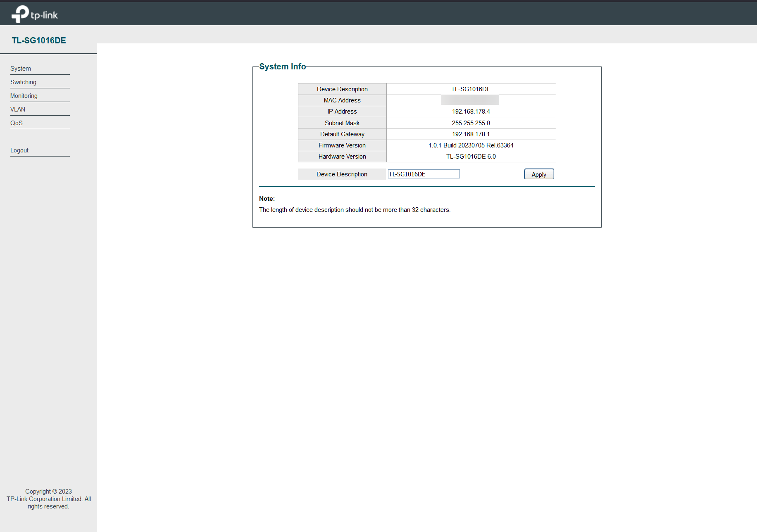Click the MAC Address label cell
Screen dimensions: 757x532
[x=342, y=100]
